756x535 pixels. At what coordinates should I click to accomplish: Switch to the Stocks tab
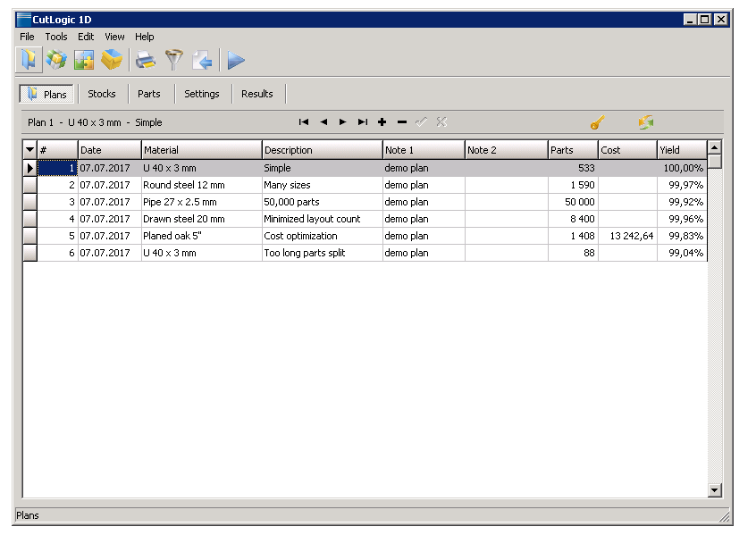point(102,94)
